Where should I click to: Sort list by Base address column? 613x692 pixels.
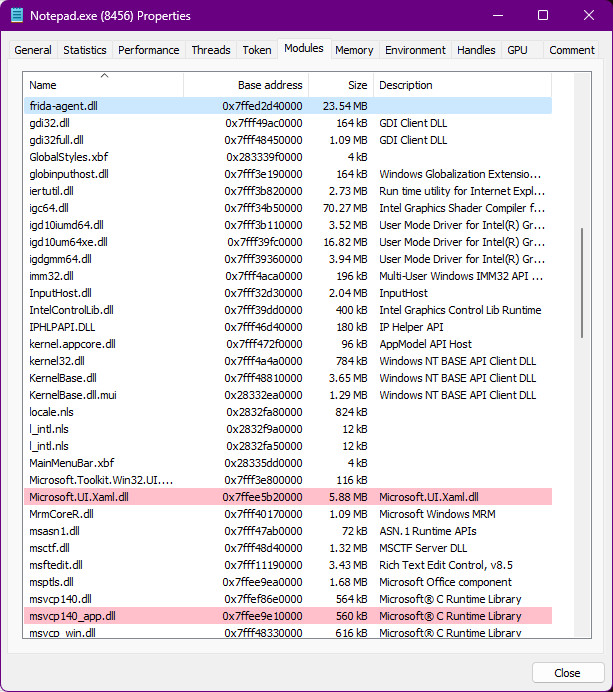(x=246, y=85)
